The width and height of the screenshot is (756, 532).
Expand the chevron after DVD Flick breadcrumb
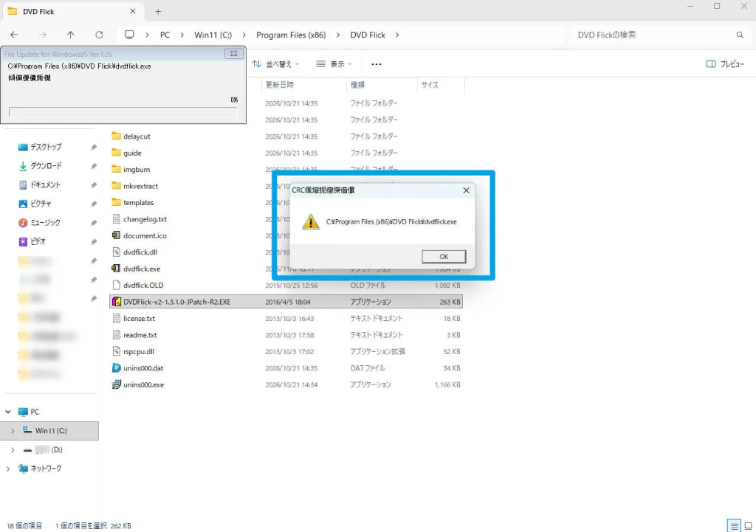click(397, 35)
